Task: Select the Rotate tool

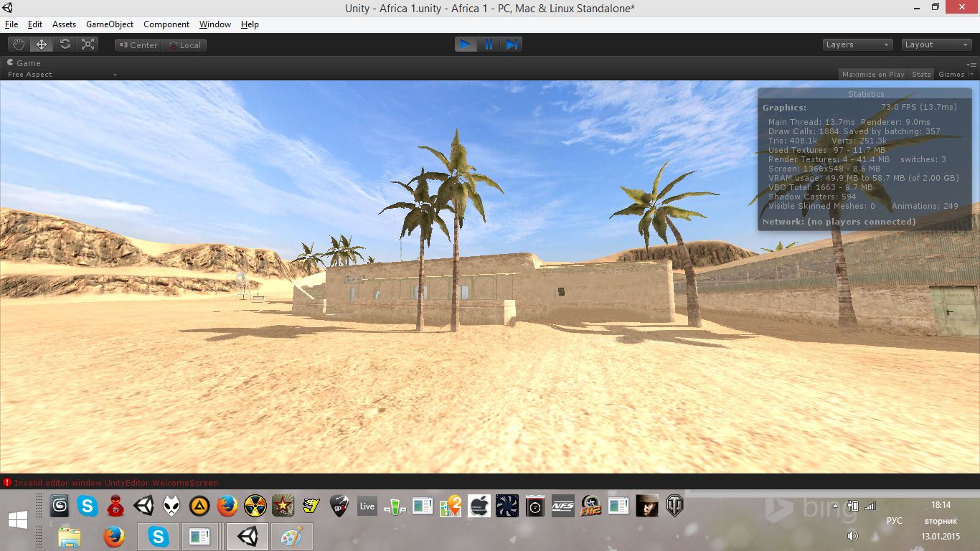Action: tap(65, 44)
